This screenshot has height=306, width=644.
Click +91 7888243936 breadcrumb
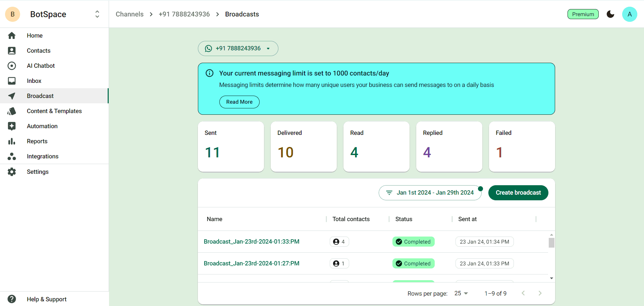[x=184, y=14]
